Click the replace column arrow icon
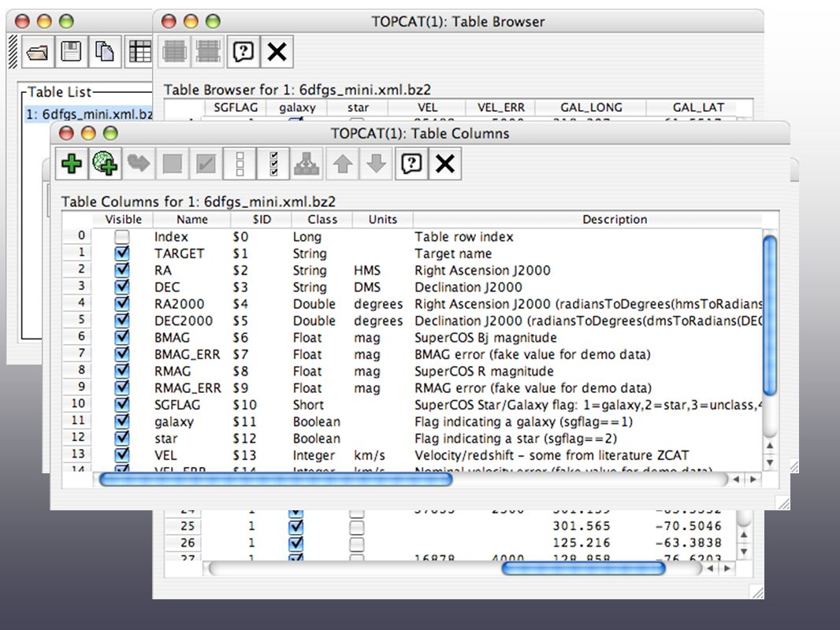 pyautogui.click(x=139, y=164)
